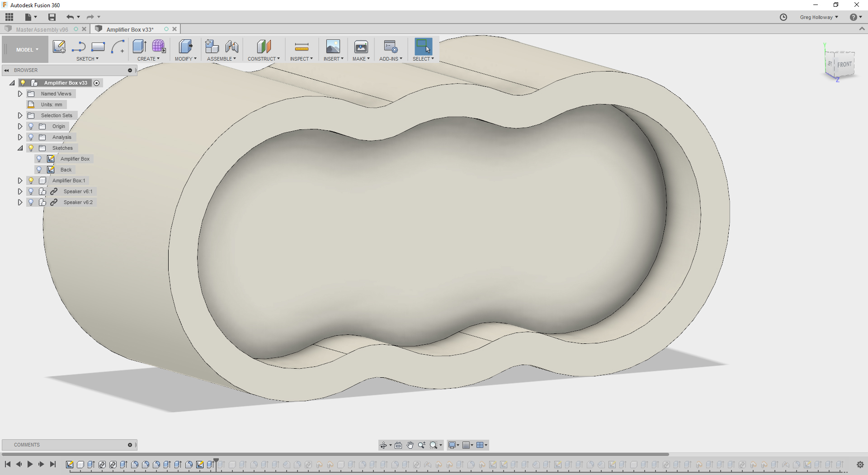Click the FRONT face of the ViewCube
The image size is (868, 475).
coord(844,64)
